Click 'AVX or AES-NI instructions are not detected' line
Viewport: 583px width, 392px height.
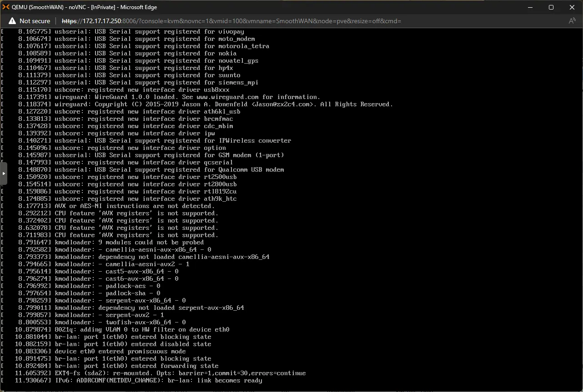click(108, 206)
